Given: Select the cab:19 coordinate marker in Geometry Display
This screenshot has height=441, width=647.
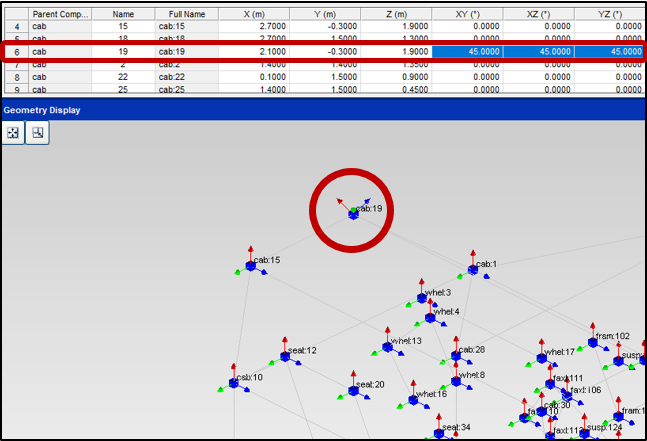Looking at the screenshot, I should click(x=353, y=213).
